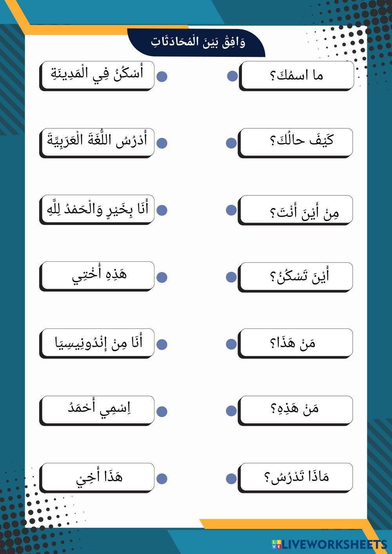Viewport: 392px width, 554px height.
Task: Select the «ماذا تدرس؟» question box
Action: tap(296, 477)
